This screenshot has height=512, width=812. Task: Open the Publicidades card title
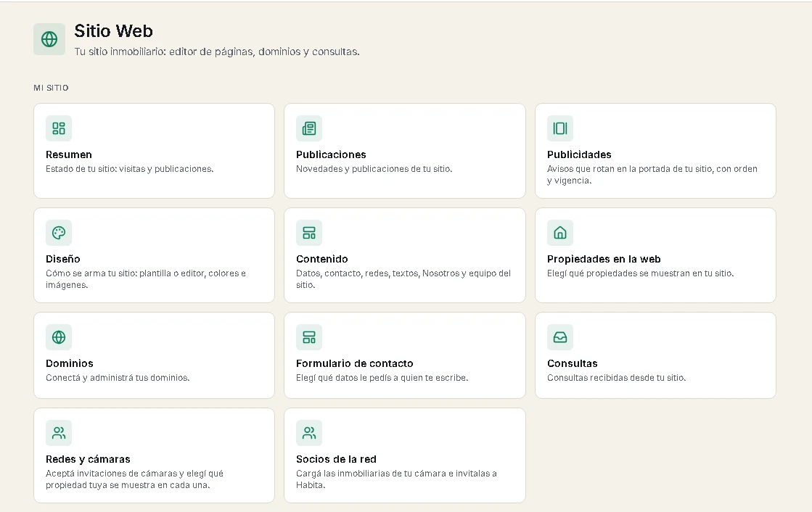[x=579, y=154]
